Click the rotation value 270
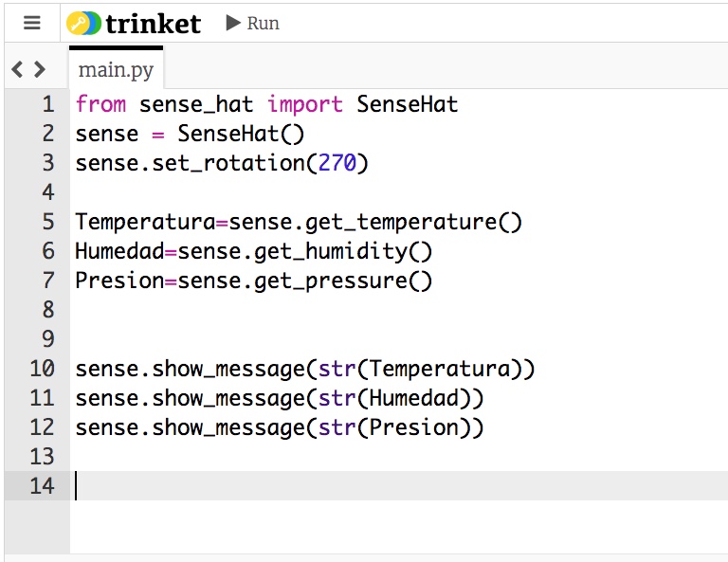This screenshot has height=562, width=728. click(x=337, y=163)
